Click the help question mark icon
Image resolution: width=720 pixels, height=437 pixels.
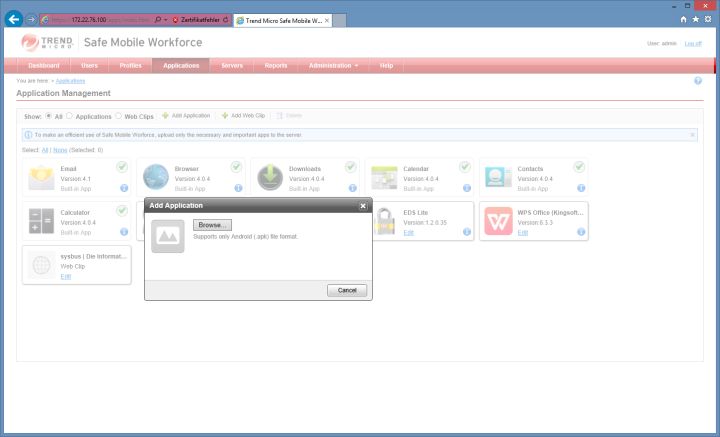(x=698, y=80)
